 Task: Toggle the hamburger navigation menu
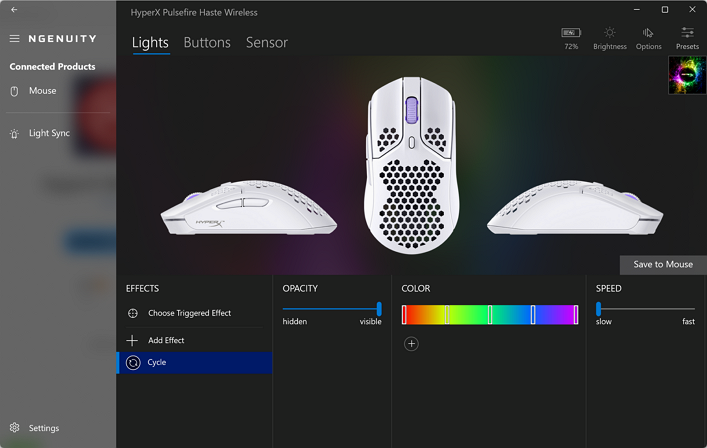pyautogui.click(x=14, y=39)
